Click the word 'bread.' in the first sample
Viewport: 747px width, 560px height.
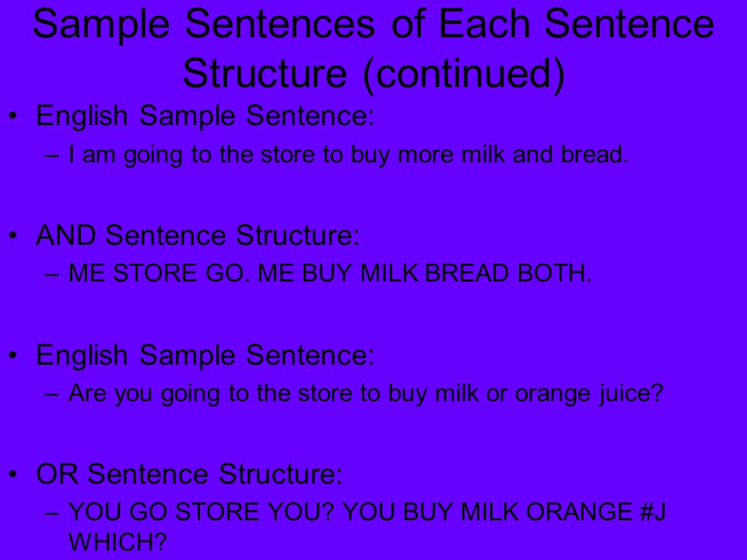coord(594,154)
